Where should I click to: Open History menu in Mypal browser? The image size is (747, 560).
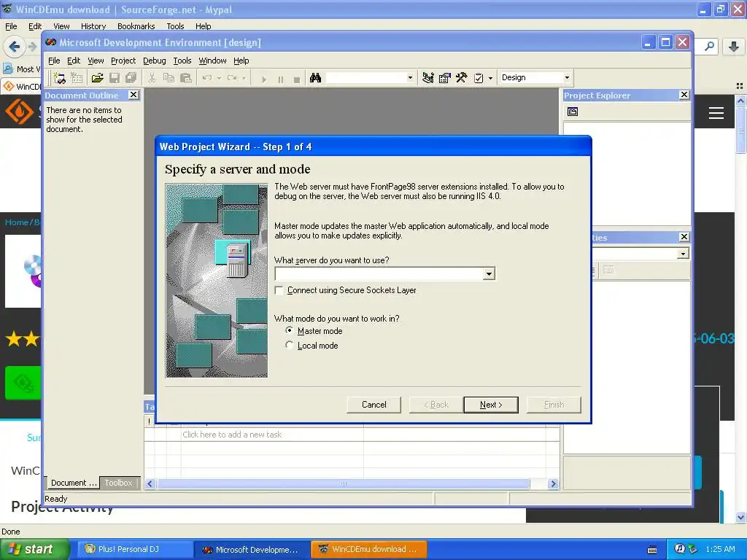click(93, 26)
